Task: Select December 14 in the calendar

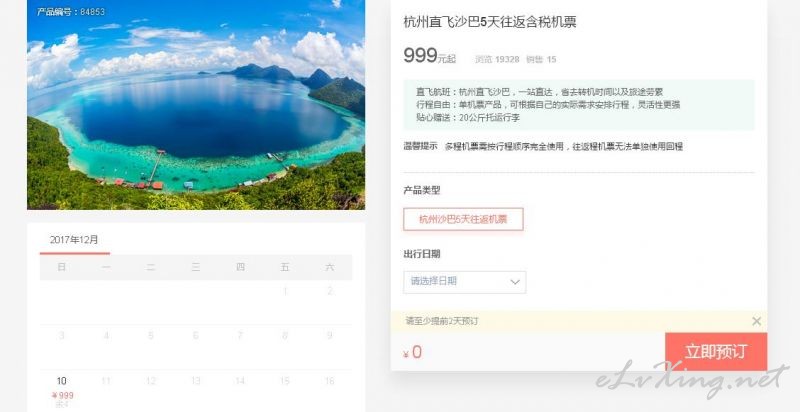Action: (240, 381)
